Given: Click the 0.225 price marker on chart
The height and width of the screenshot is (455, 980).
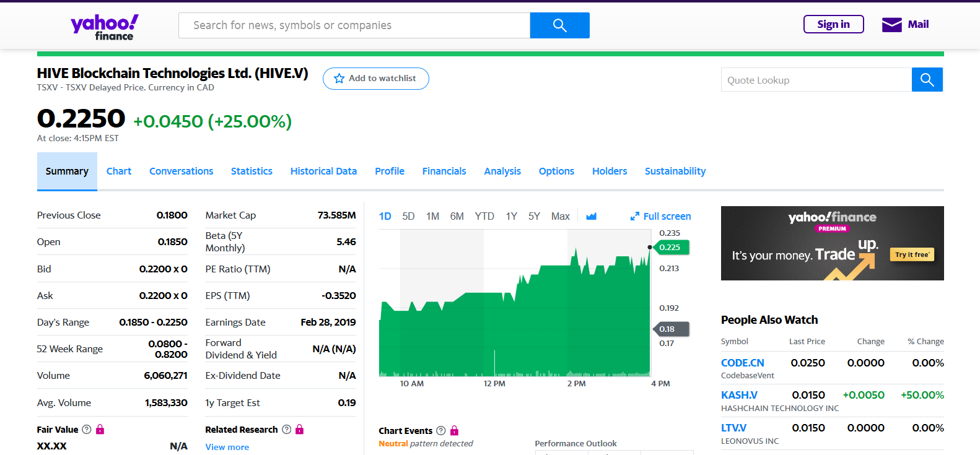Looking at the screenshot, I should (670, 247).
